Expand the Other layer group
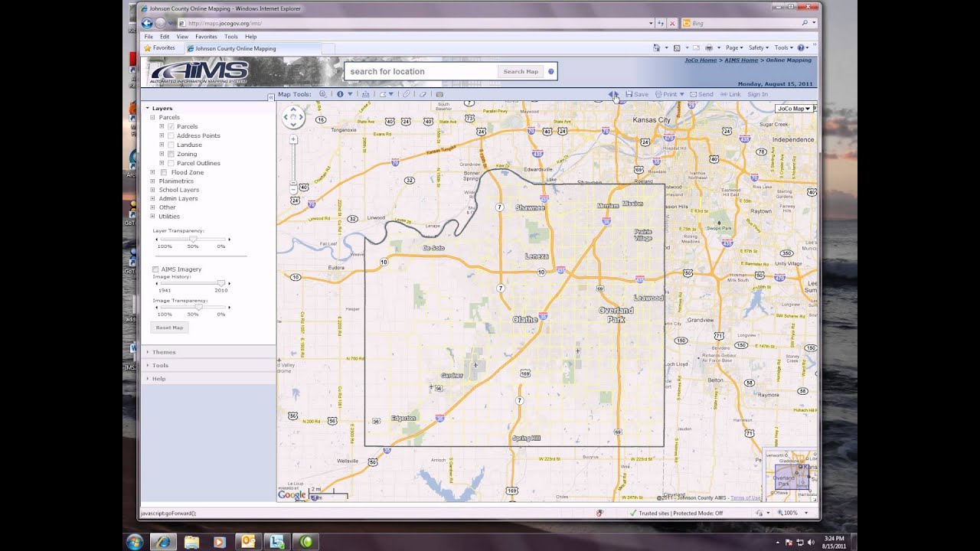The image size is (980, 551). pos(152,207)
